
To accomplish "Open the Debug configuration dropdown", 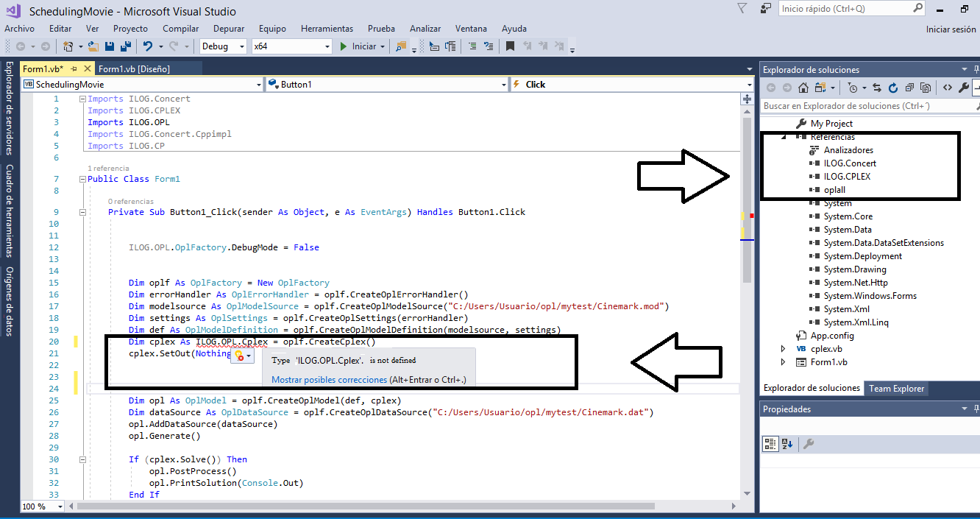I will tap(241, 46).
